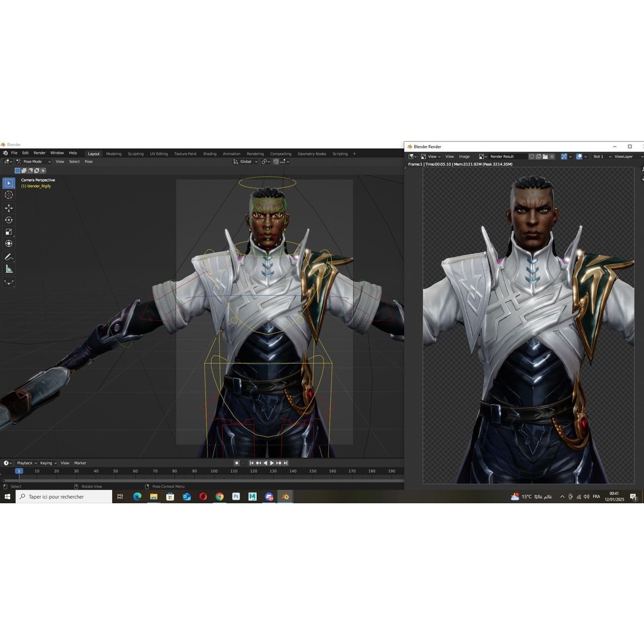This screenshot has height=644, width=644.
Task: Click the Windows search box
Action: pyautogui.click(x=64, y=497)
